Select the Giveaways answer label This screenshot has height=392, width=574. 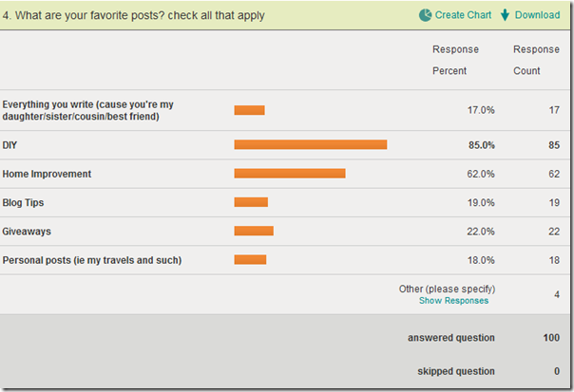pos(28,231)
